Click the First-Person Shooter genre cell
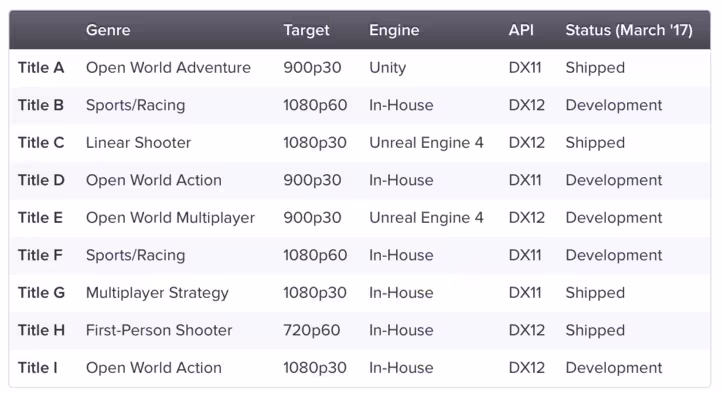The width and height of the screenshot is (722, 394). click(x=159, y=330)
